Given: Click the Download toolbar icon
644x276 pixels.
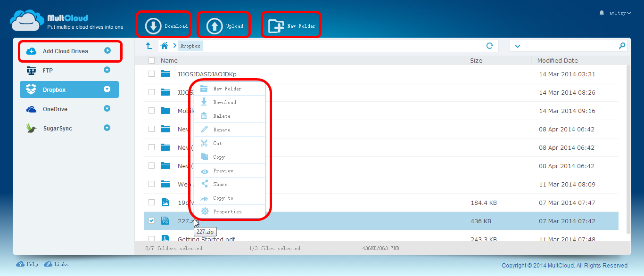Looking at the screenshot, I should tap(153, 26).
